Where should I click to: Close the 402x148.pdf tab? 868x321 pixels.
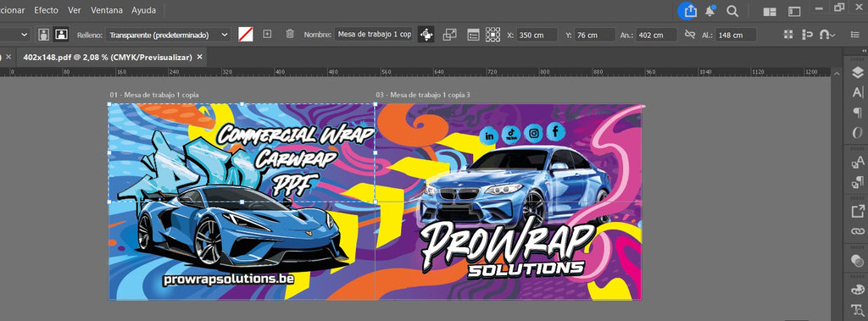click(200, 57)
